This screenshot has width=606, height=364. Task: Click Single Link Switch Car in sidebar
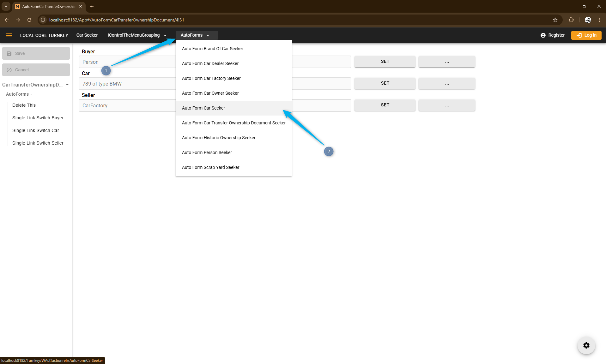[x=36, y=130]
